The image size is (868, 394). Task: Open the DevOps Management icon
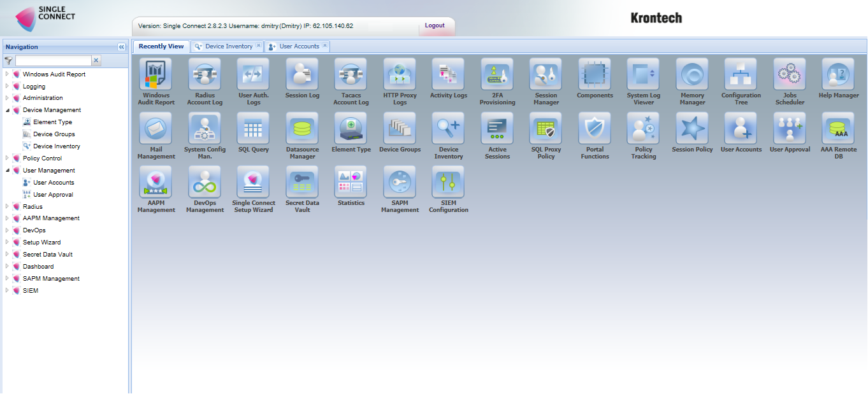click(205, 182)
